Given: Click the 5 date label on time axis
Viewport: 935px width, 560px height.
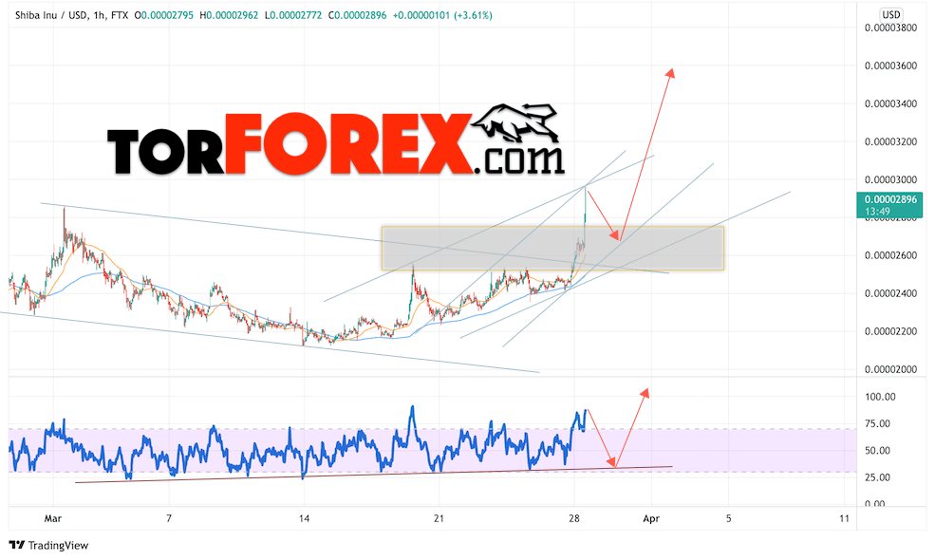Looking at the screenshot, I should click(x=728, y=518).
